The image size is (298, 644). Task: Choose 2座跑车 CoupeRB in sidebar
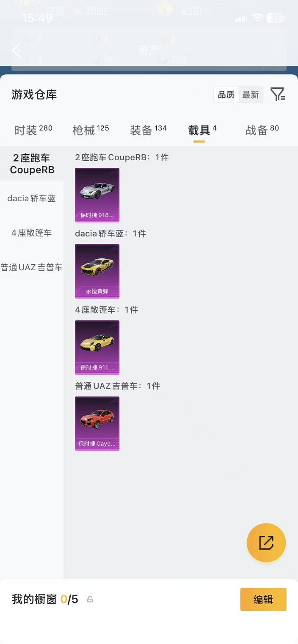click(32, 164)
